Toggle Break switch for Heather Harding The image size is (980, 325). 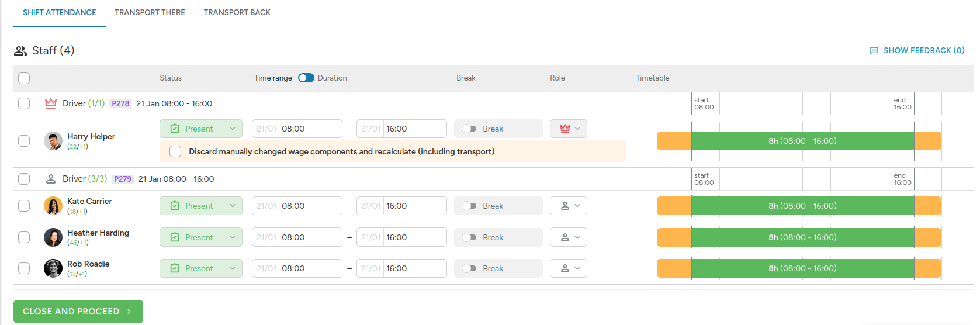pos(469,237)
